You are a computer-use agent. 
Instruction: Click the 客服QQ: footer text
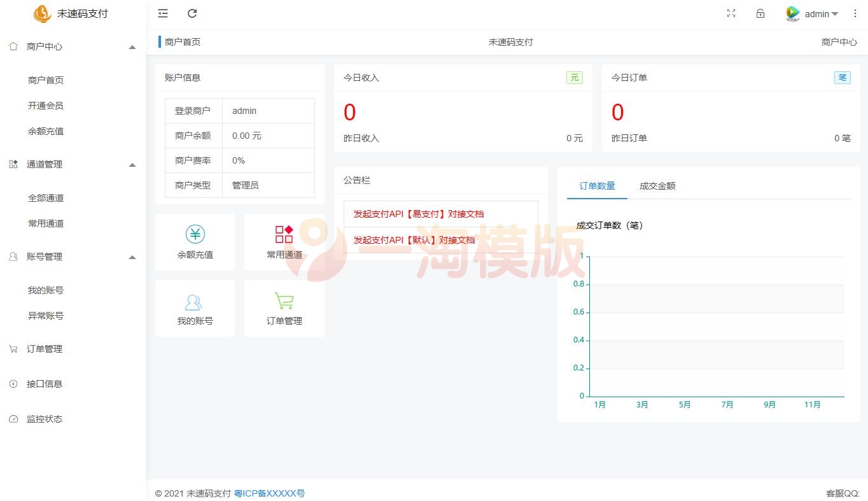tap(843, 493)
